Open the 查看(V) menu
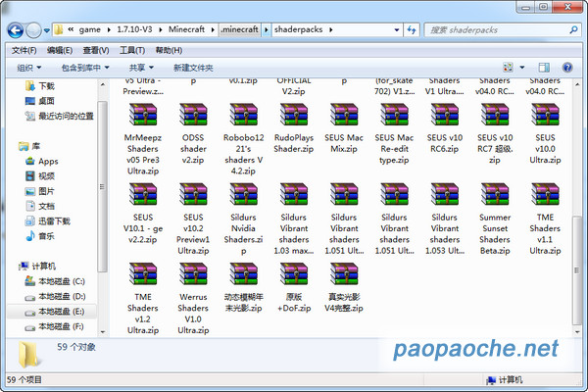The width and height of the screenshot is (588, 392). click(x=96, y=50)
